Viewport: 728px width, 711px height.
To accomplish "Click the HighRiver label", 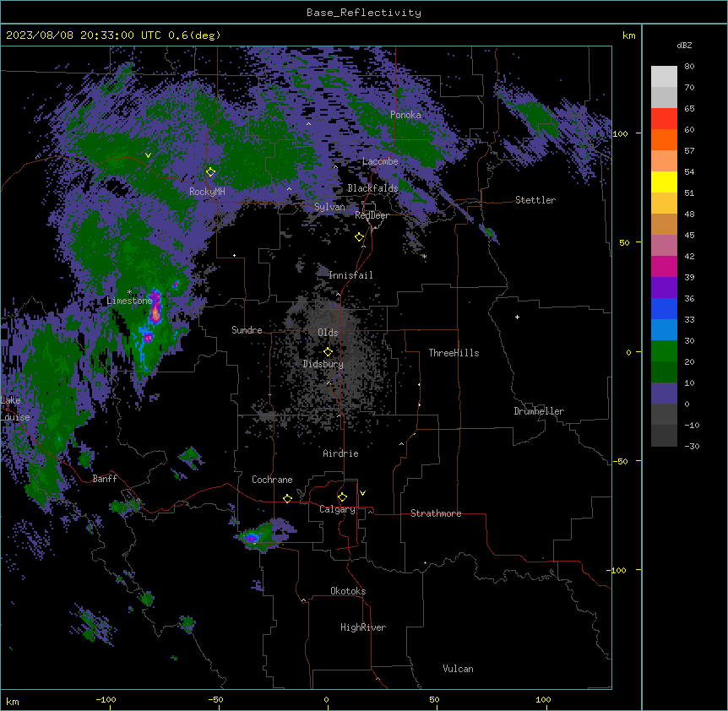I will [363, 627].
